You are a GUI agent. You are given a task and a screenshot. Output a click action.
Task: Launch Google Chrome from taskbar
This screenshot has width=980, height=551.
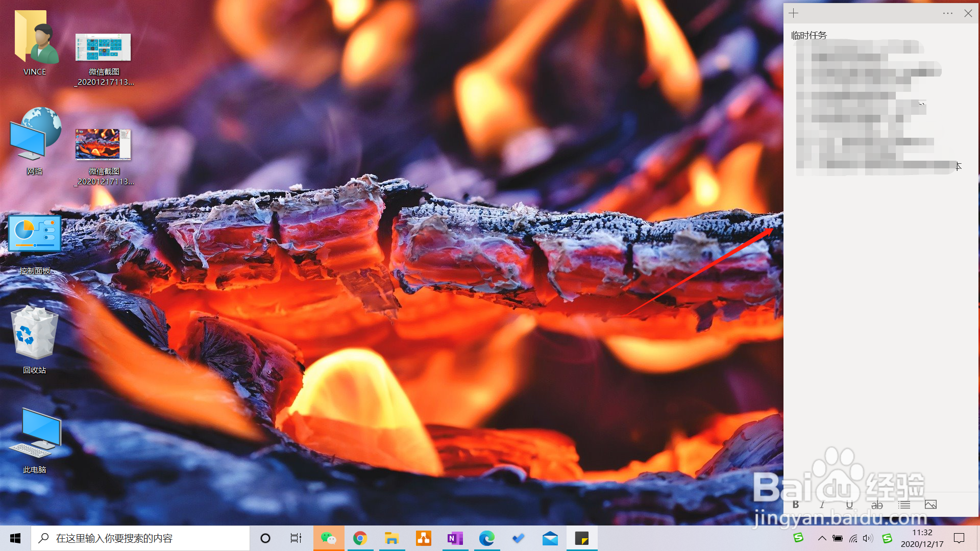360,538
